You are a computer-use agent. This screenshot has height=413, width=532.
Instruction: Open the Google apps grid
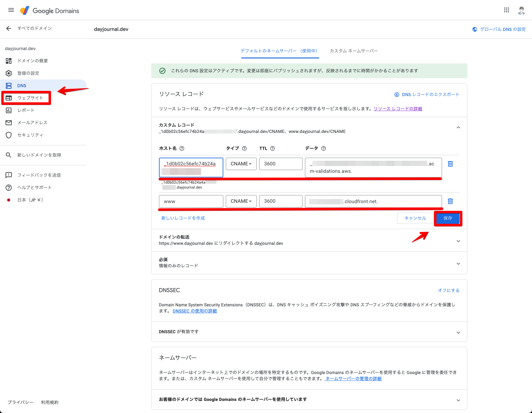pos(507,10)
